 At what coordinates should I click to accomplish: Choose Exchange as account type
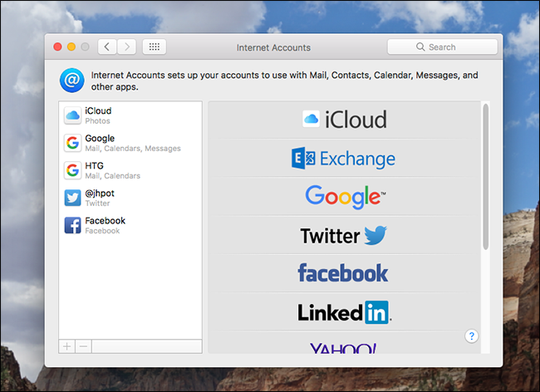pos(344,159)
